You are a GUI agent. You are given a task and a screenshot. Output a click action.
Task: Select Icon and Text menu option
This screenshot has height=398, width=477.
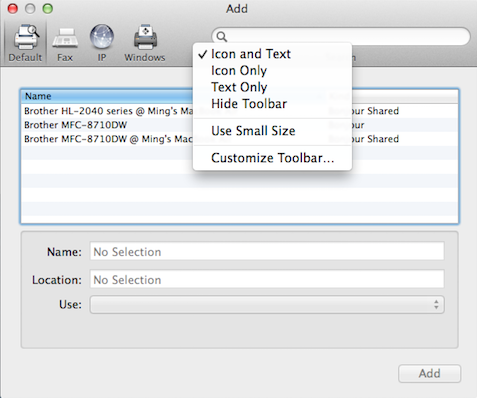[272, 54]
